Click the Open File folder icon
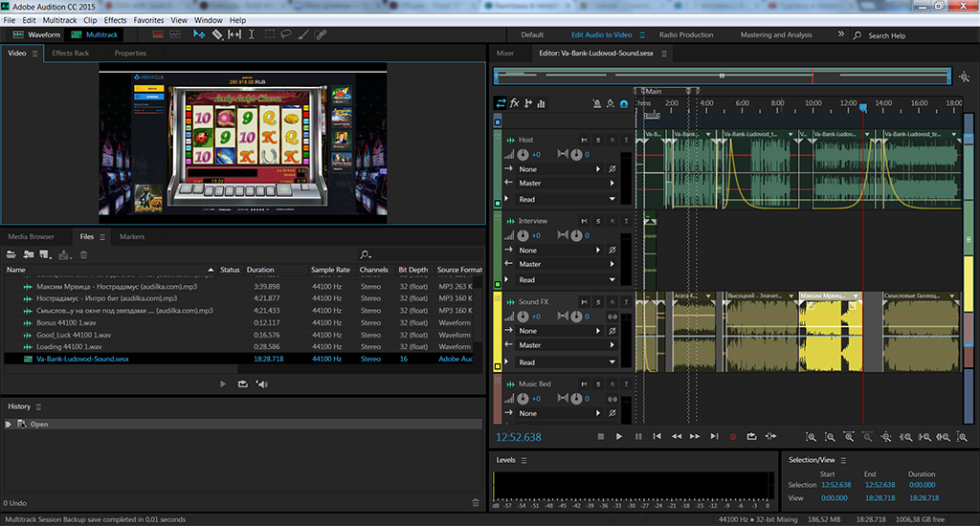 pyautogui.click(x=11, y=254)
